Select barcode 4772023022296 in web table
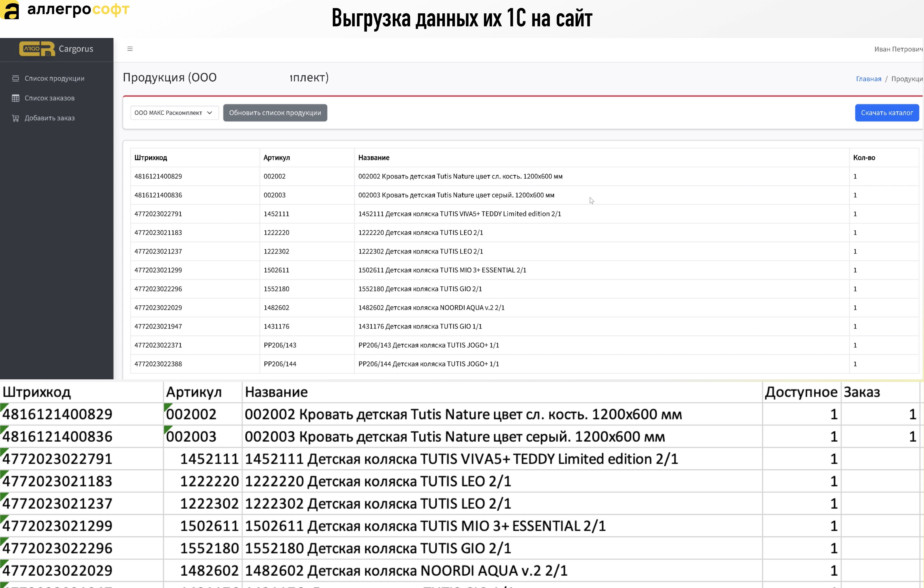The image size is (924, 588). (x=158, y=289)
